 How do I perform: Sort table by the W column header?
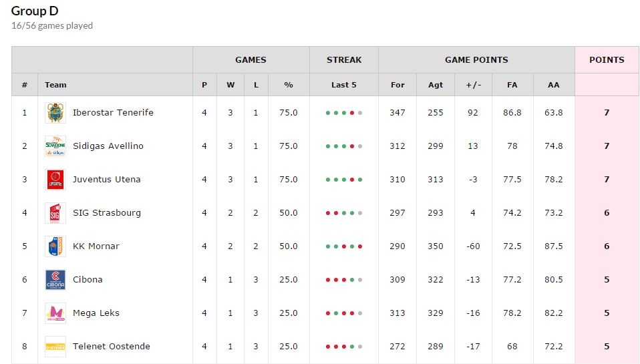pyautogui.click(x=230, y=85)
